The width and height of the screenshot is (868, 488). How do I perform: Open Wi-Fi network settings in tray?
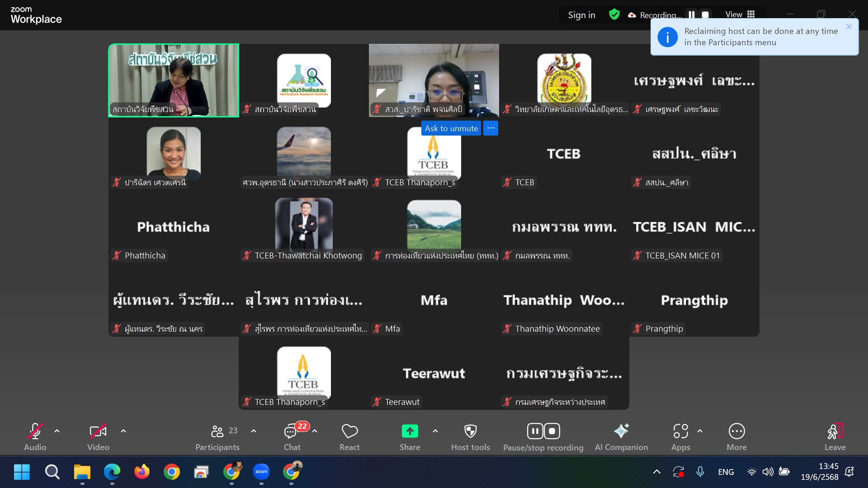751,472
